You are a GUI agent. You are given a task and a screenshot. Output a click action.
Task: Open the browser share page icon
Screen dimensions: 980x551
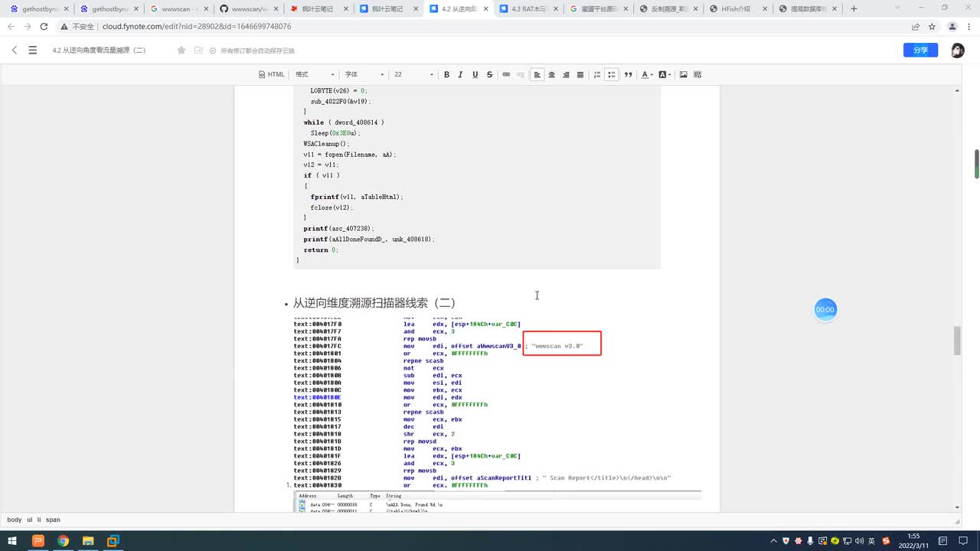point(916,26)
